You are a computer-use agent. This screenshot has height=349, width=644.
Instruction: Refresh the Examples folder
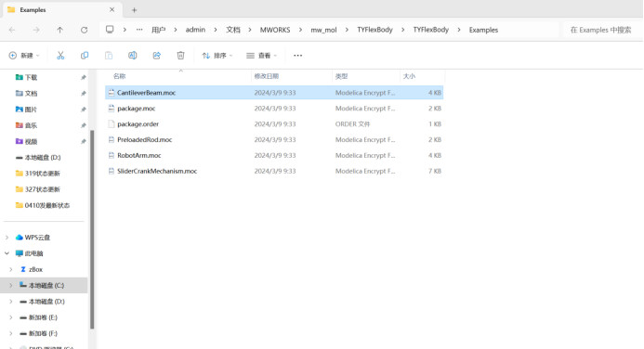[x=84, y=30]
